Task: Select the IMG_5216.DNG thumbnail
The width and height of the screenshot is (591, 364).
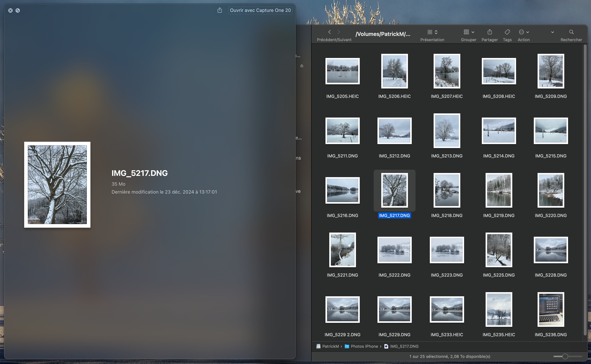Action: point(342,190)
